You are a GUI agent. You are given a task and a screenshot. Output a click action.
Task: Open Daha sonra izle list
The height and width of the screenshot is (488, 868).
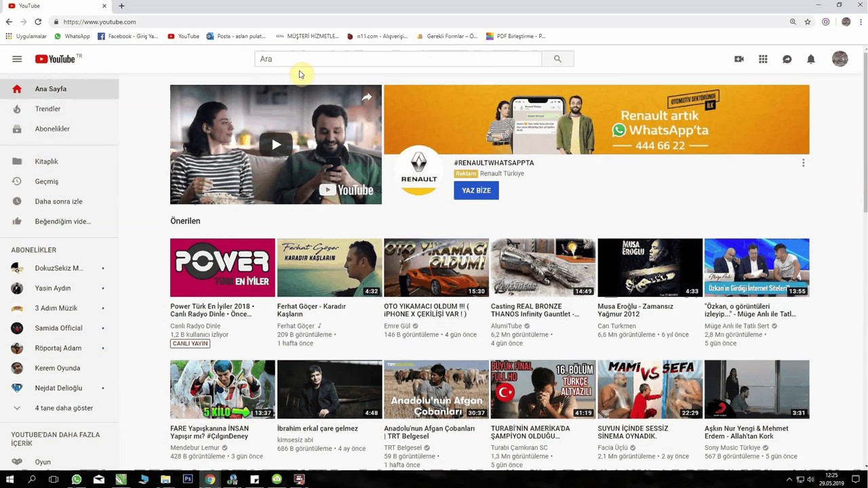(59, 201)
